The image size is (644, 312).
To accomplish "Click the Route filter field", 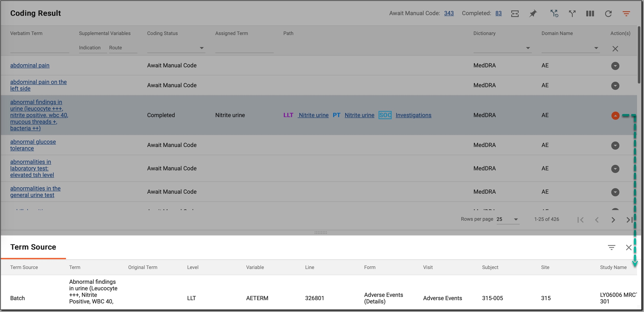I will [123, 48].
